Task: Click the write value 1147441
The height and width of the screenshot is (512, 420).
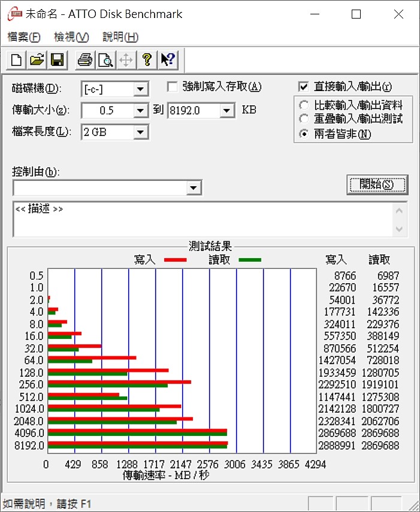Action: click(337, 397)
